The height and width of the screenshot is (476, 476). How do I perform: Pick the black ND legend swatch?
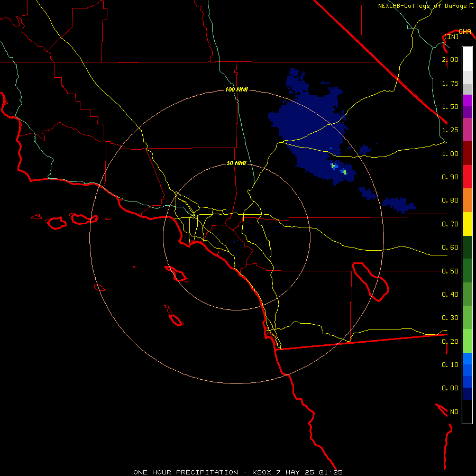(x=467, y=411)
